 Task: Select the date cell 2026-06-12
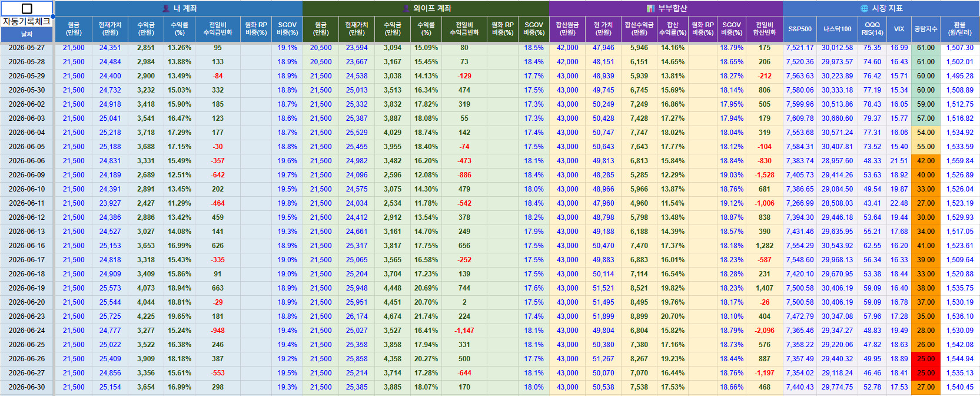pos(27,217)
